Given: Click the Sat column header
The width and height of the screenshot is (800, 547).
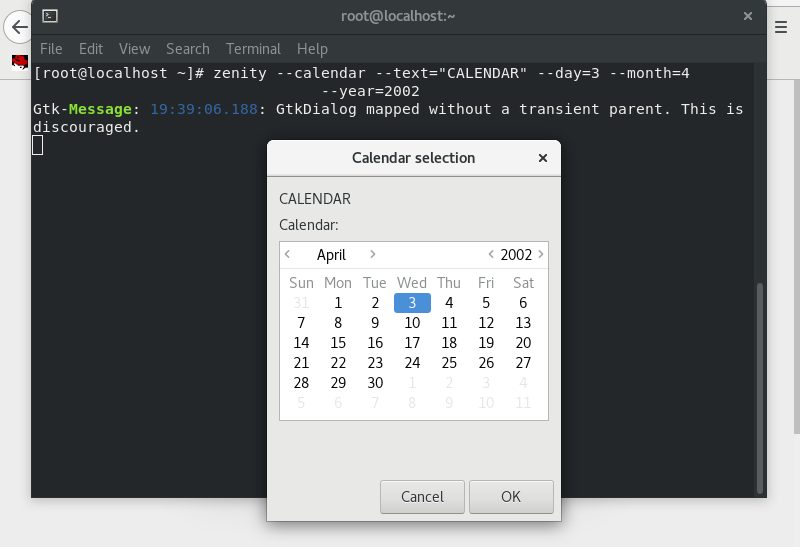Looking at the screenshot, I should pyautogui.click(x=523, y=283).
